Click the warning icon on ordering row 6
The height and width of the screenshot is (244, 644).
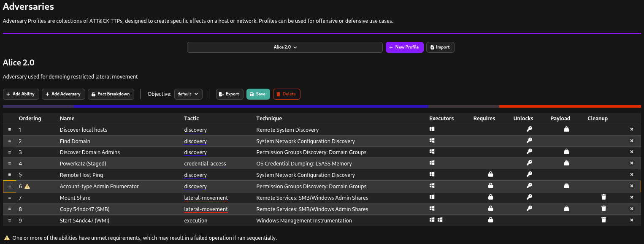click(x=27, y=186)
